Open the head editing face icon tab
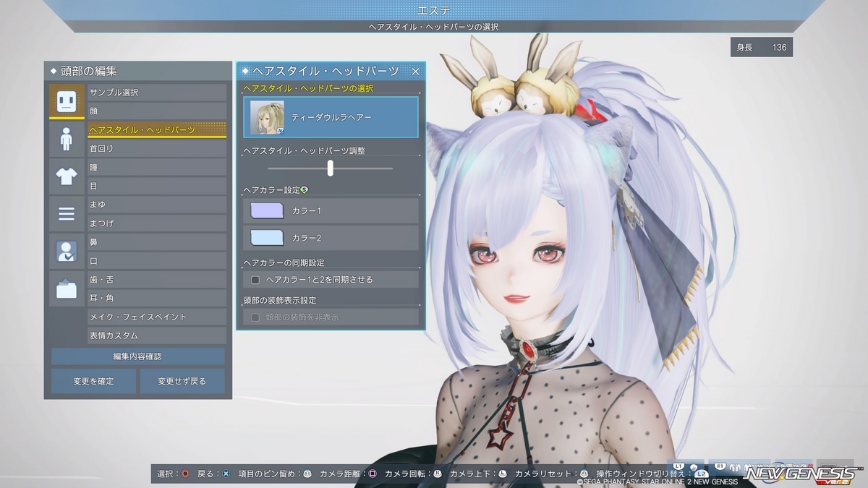This screenshot has height=488, width=868. point(67,101)
